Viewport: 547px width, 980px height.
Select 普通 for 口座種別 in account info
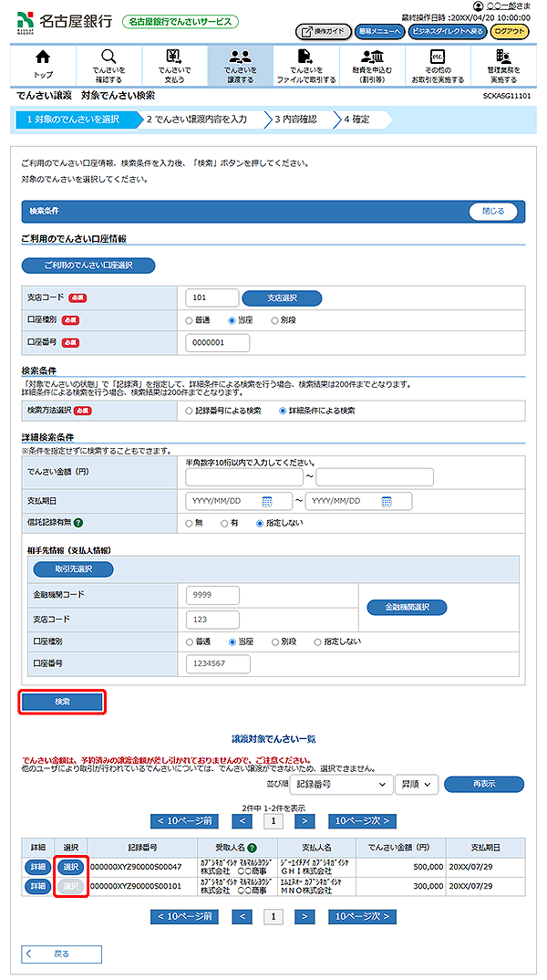tap(190, 320)
